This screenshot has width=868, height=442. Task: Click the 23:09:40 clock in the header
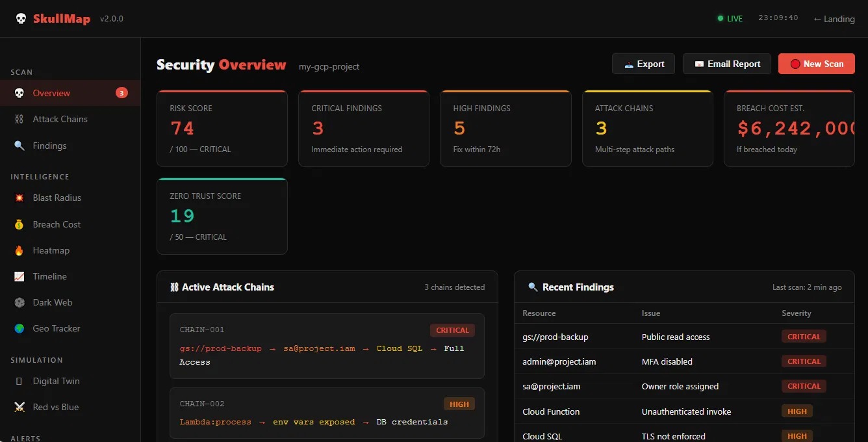coord(778,18)
